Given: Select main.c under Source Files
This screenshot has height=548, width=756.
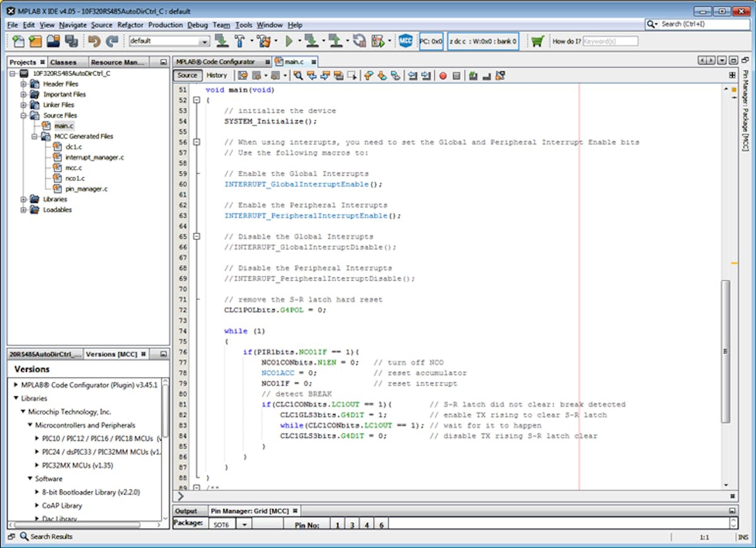Looking at the screenshot, I should (64, 125).
